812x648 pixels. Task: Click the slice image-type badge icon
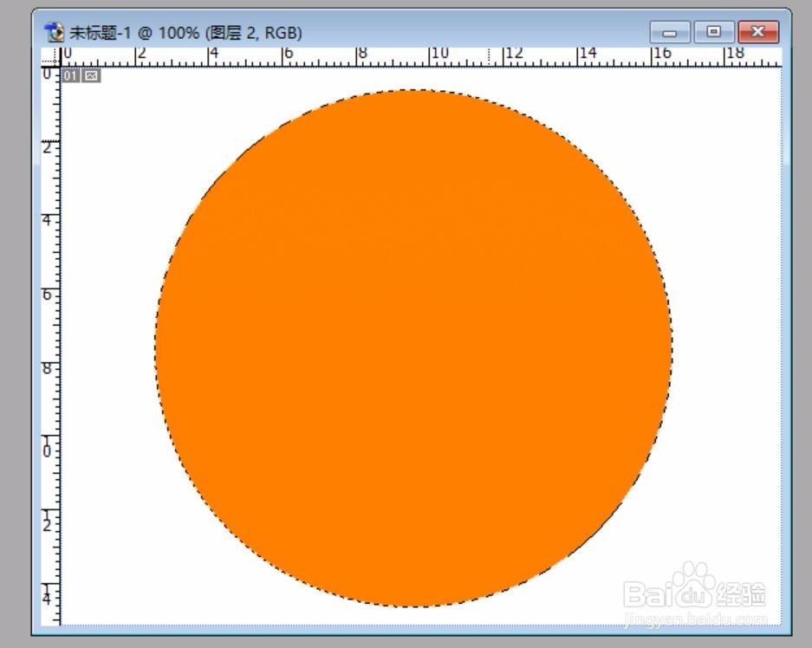pyautogui.click(x=91, y=76)
